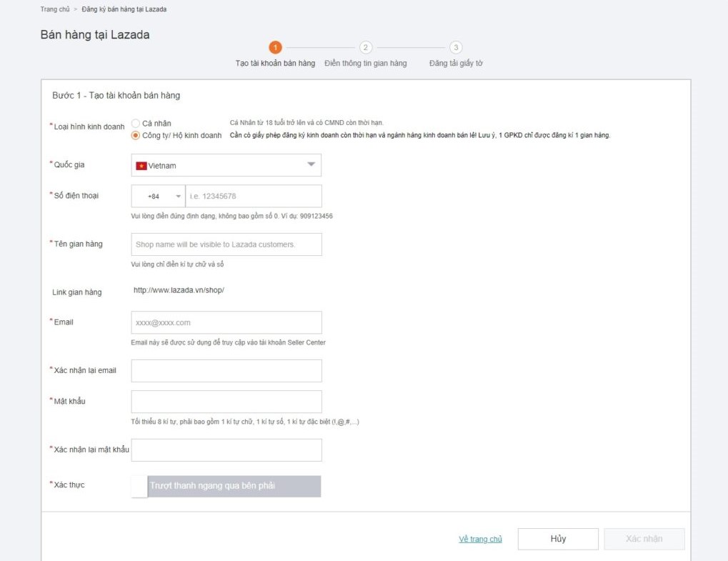728x561 pixels.
Task: Click the Về trang chủ link
Action: (480, 540)
